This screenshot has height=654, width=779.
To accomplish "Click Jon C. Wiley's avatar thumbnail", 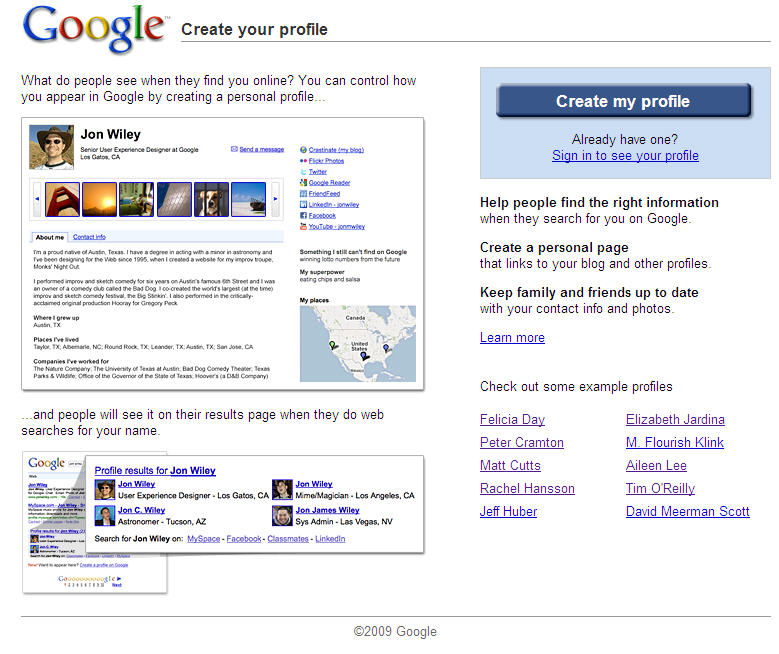I will 105,516.
